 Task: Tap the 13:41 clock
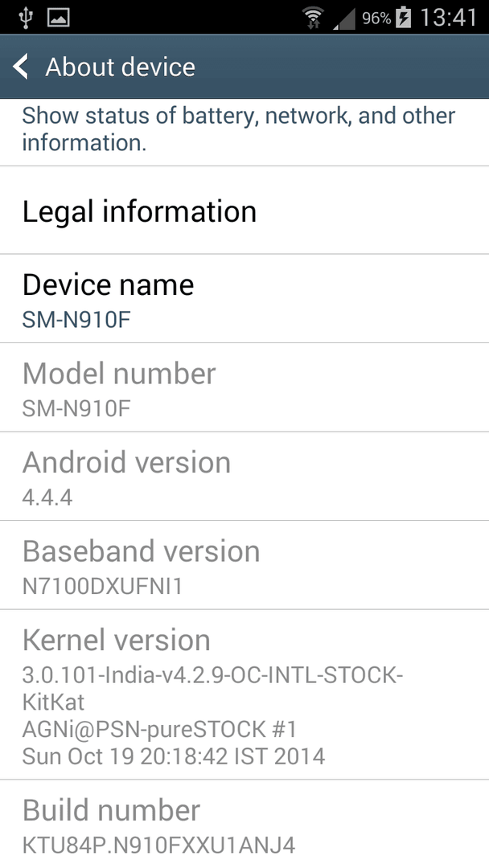coord(448,18)
